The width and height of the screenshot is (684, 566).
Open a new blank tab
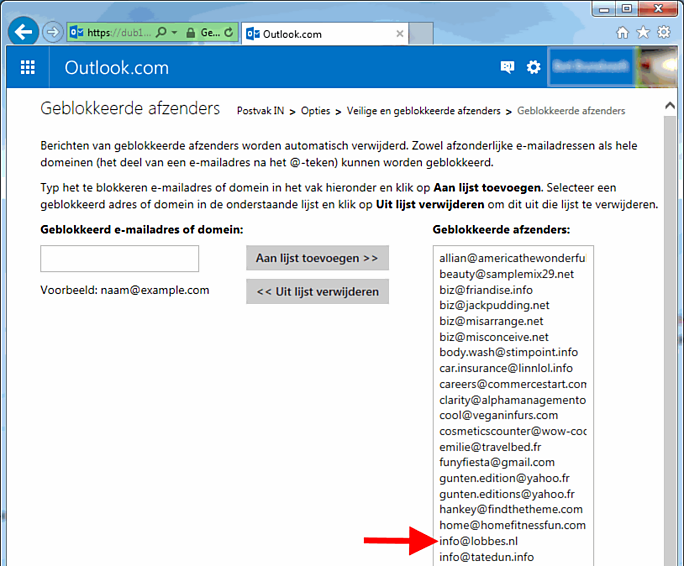(x=421, y=34)
